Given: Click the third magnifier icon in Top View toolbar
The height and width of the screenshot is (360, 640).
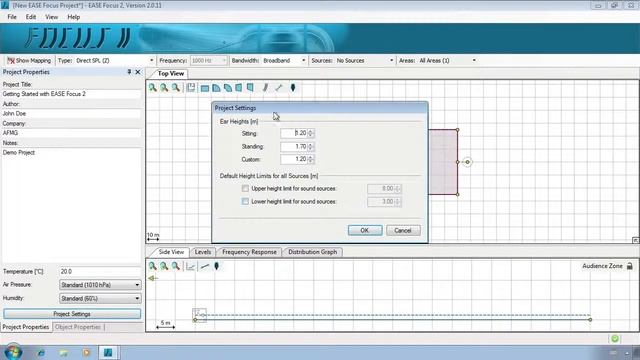Looking at the screenshot, I should pyautogui.click(x=176, y=87).
